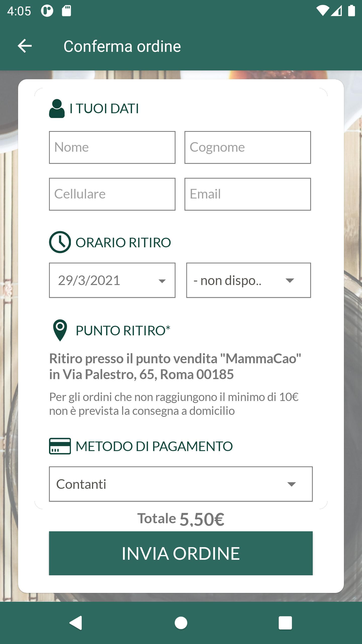Click the map pin icon beside PUNTO RITIRO
Image resolution: width=362 pixels, height=644 pixels.
(60, 330)
